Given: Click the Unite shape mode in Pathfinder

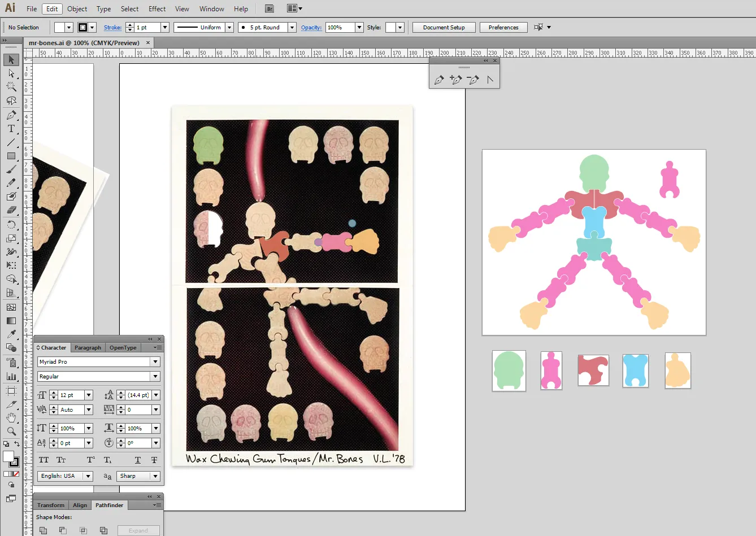Looking at the screenshot, I should click(x=44, y=530).
